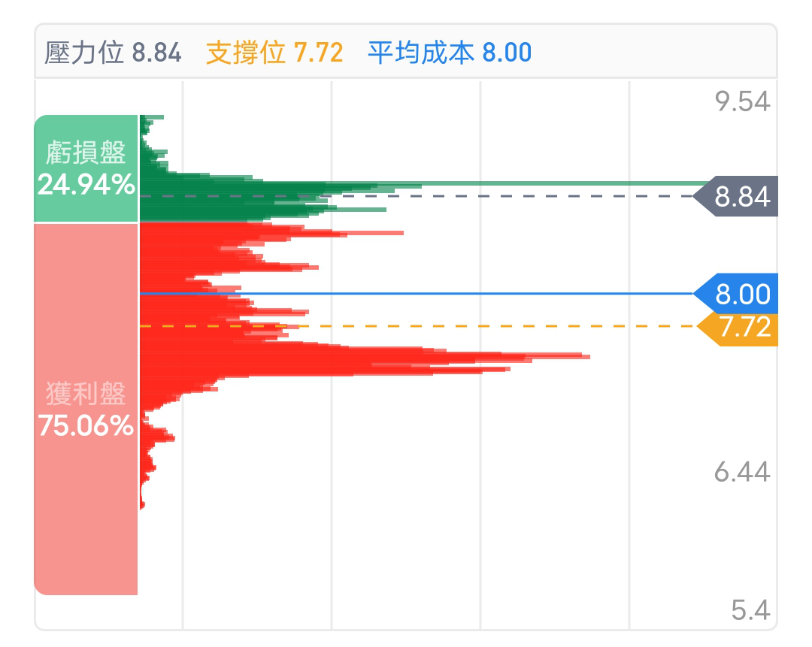The height and width of the screenshot is (647, 812).
Task: Select the 平均成本 8.00 header label
Action: click(x=450, y=53)
